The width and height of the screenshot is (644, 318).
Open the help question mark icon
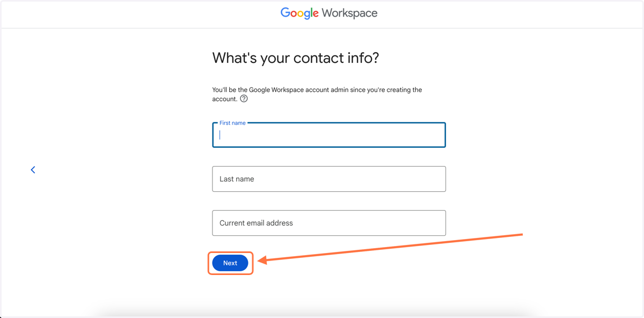[x=244, y=99]
